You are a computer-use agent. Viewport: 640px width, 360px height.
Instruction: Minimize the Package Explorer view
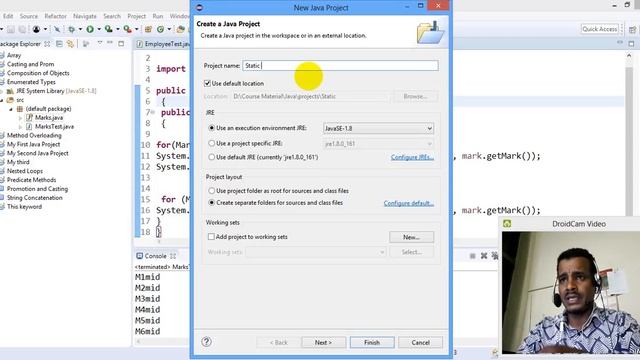(110, 43)
